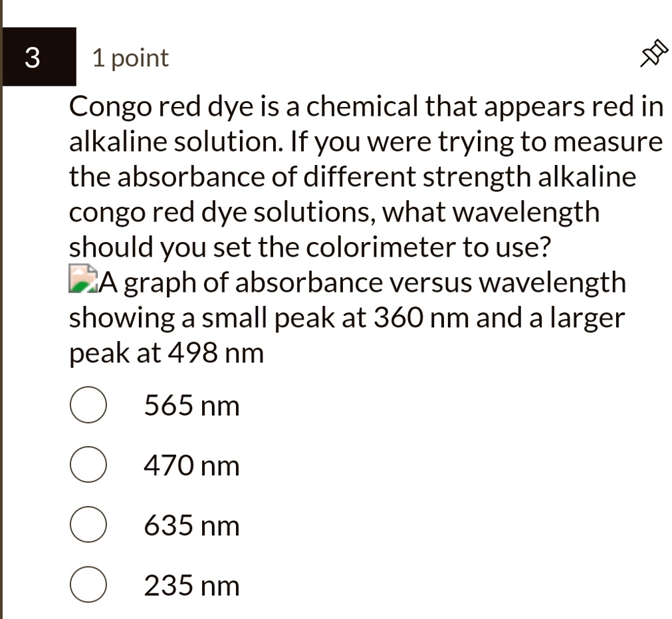Click the 470 nm answer label
This screenshot has width=672, height=619.
point(191,464)
